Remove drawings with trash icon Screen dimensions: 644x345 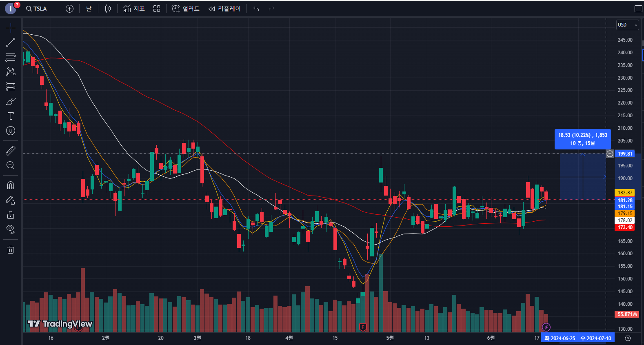[11, 249]
